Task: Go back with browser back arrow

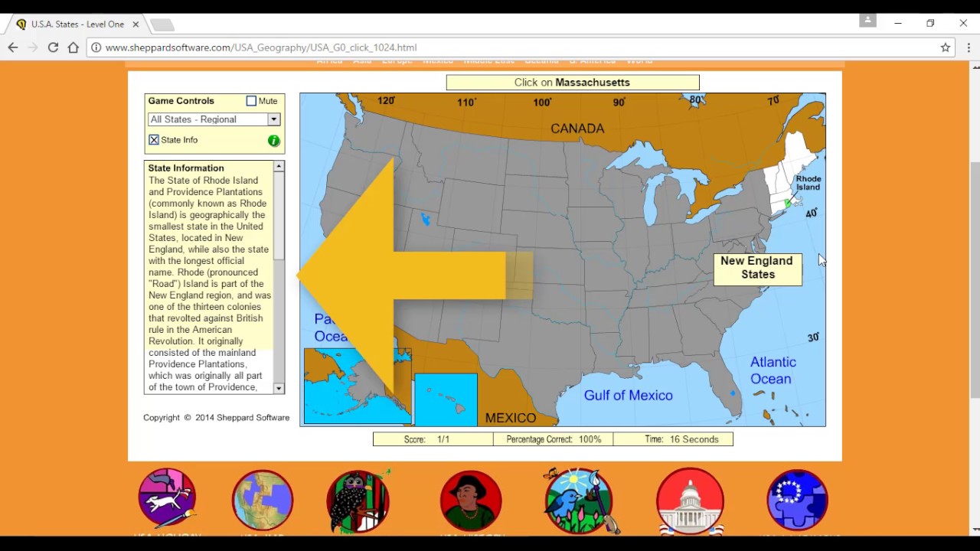Action: (13, 47)
